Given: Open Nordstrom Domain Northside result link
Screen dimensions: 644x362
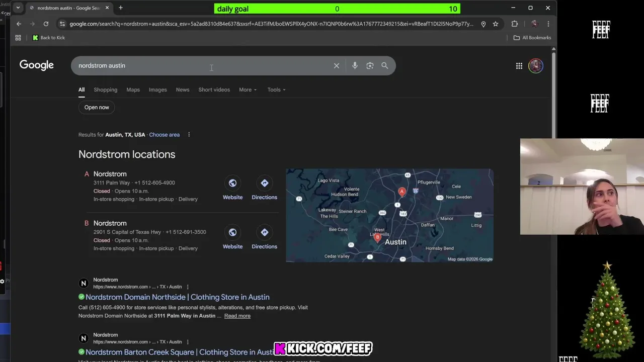Looking at the screenshot, I should click(177, 297).
